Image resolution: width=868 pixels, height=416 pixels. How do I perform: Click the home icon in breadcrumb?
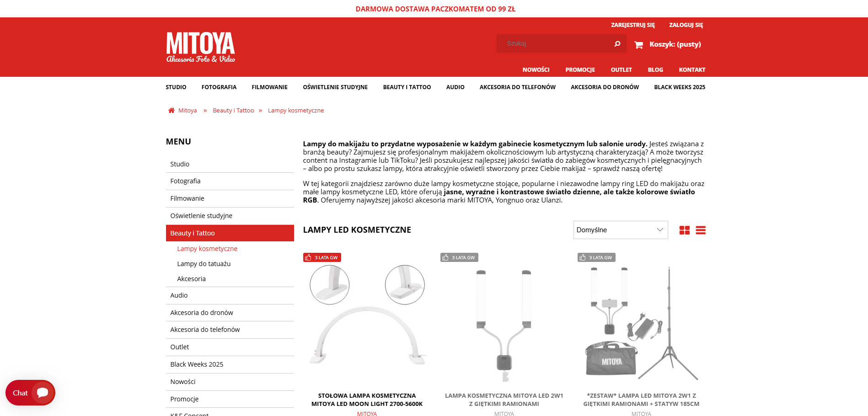(171, 110)
